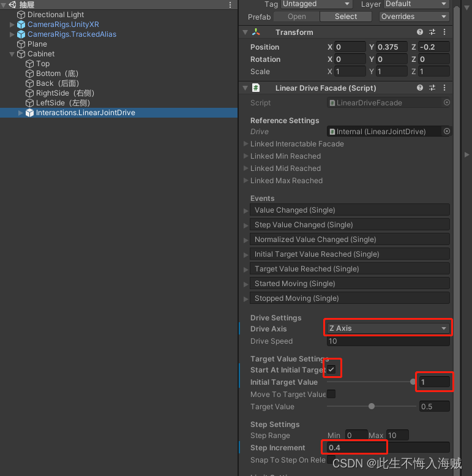Click the Position Z input field

coord(434,47)
